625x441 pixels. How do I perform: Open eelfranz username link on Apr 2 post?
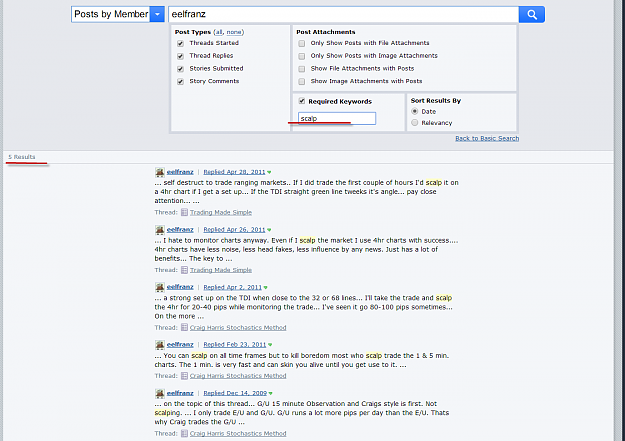click(180, 287)
